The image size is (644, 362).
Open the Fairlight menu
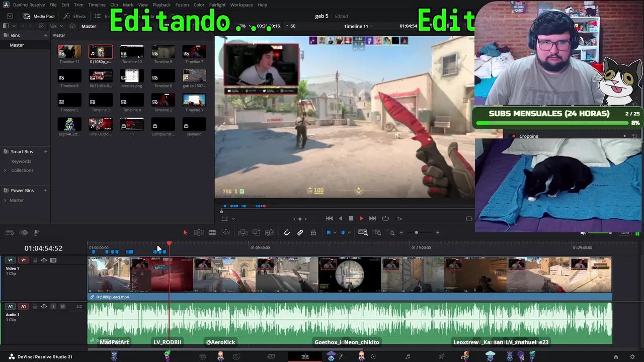coord(217,5)
